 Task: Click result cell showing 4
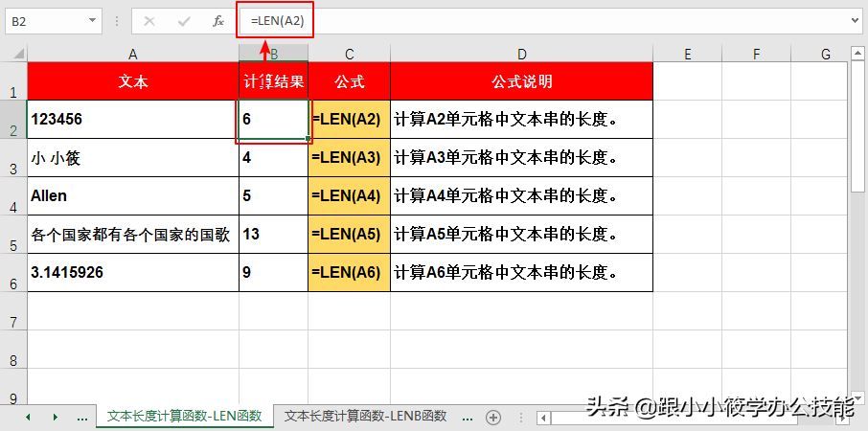click(x=273, y=158)
